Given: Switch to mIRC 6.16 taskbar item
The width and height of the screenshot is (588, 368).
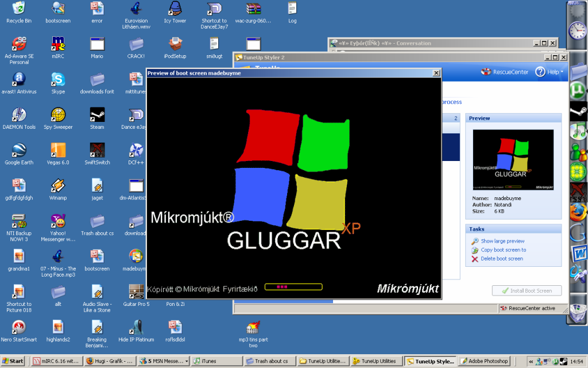Looking at the screenshot, I should 56,361.
